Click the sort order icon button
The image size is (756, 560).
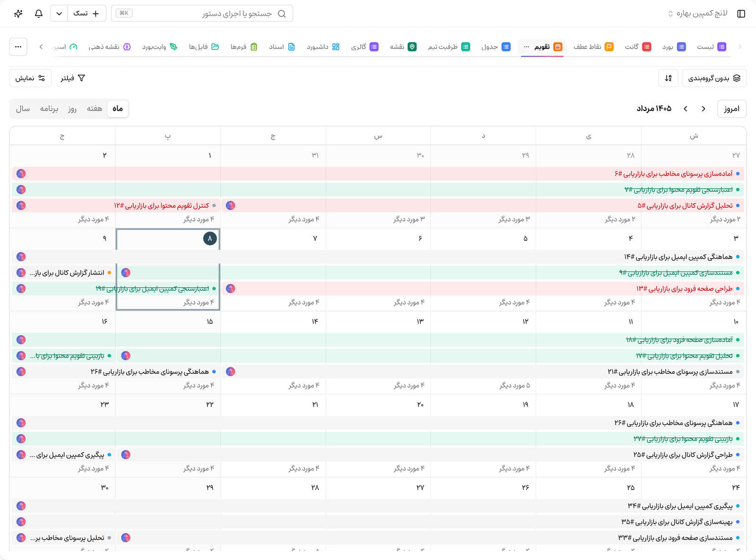click(x=668, y=78)
